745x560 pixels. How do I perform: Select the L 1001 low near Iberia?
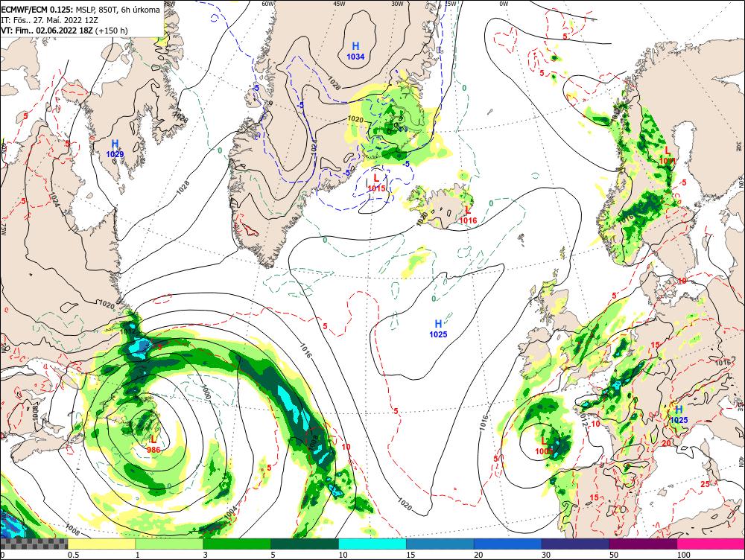pyautogui.click(x=544, y=447)
